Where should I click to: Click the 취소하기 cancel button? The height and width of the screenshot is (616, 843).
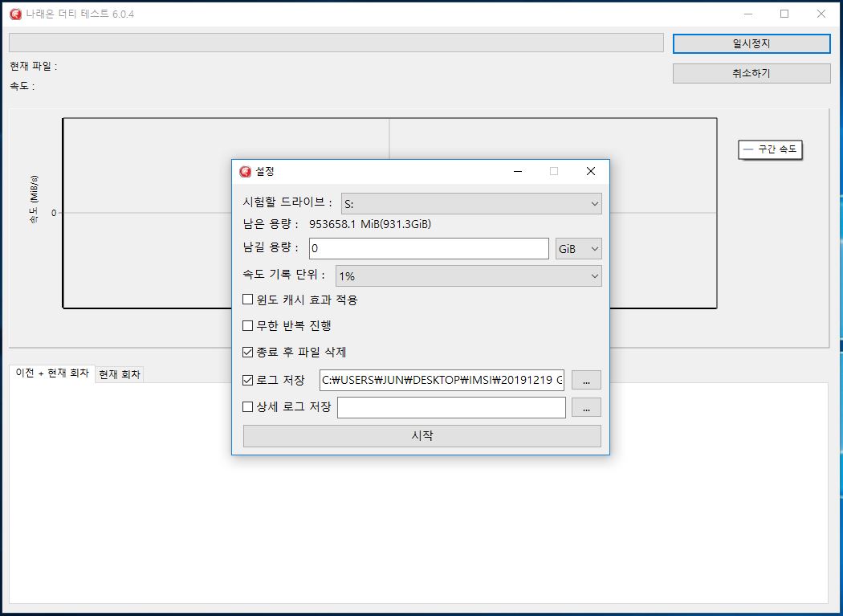(x=751, y=73)
